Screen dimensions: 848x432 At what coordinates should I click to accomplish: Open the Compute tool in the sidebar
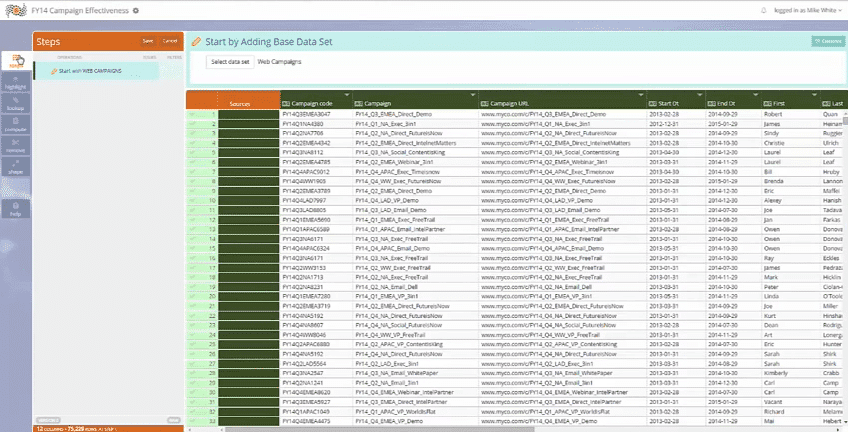click(x=15, y=124)
